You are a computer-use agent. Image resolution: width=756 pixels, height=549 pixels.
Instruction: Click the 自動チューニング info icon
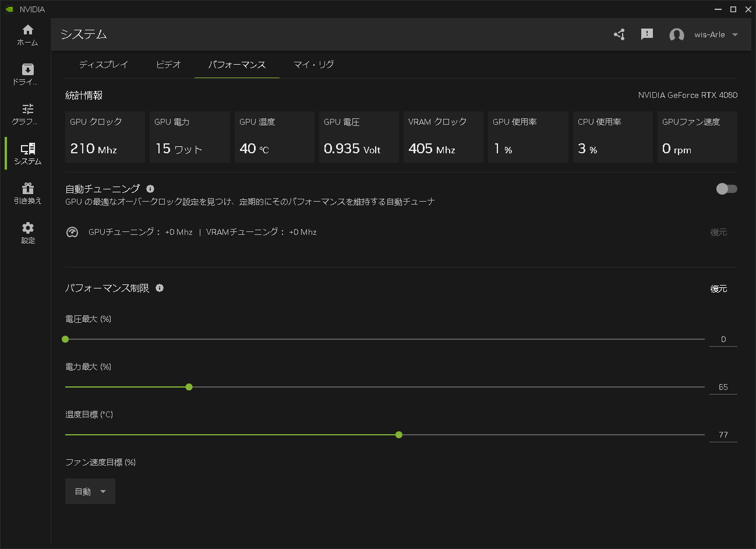(150, 188)
